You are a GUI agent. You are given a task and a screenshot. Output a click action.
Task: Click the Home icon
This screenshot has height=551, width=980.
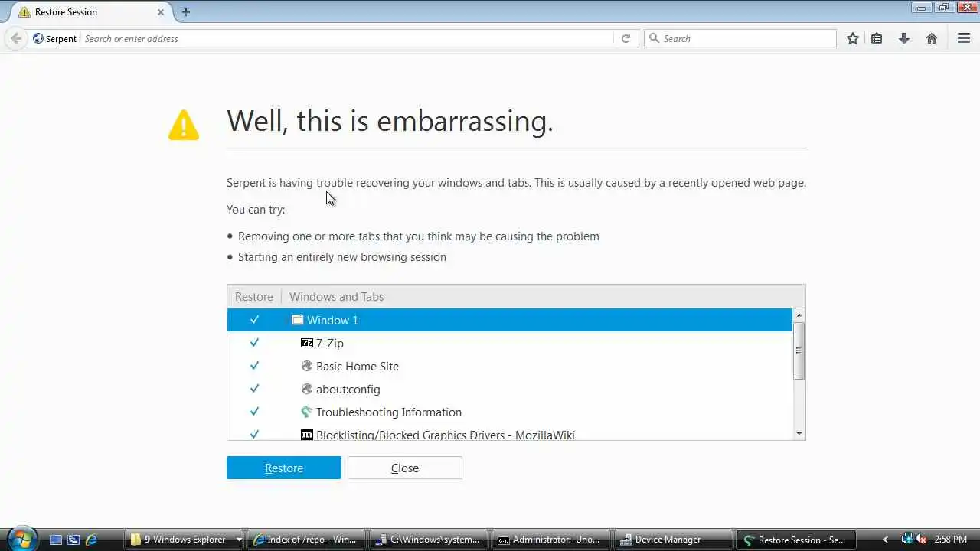coord(932,38)
